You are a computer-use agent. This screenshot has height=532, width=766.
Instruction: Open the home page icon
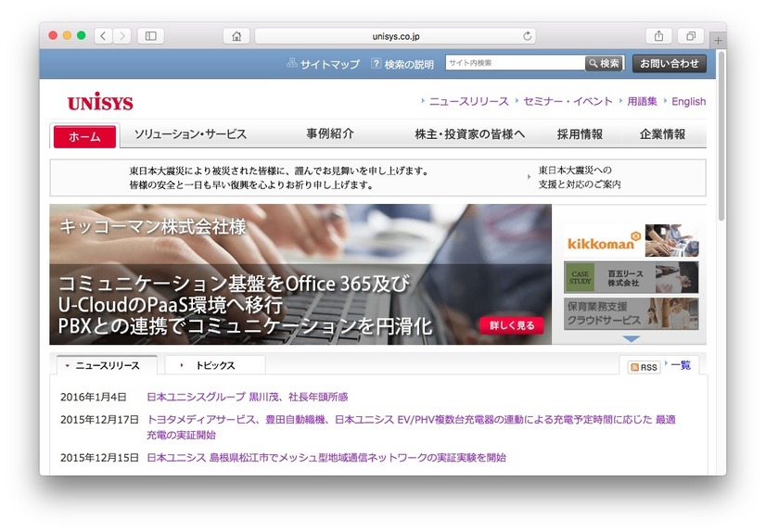click(236, 35)
